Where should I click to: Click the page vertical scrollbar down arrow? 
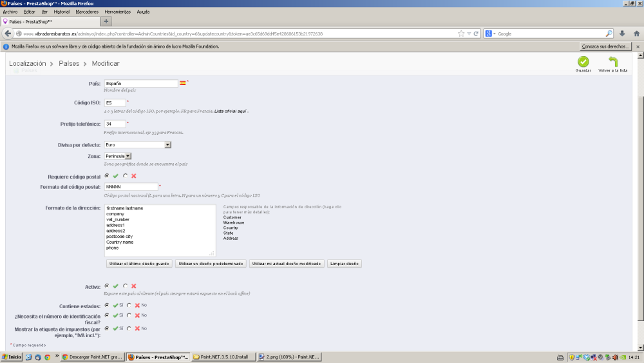coord(640,348)
